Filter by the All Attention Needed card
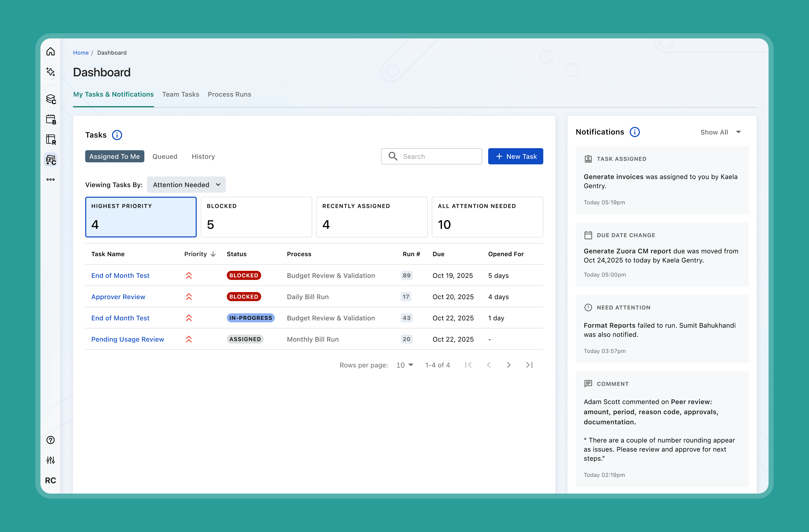The image size is (809, 532). tap(487, 217)
